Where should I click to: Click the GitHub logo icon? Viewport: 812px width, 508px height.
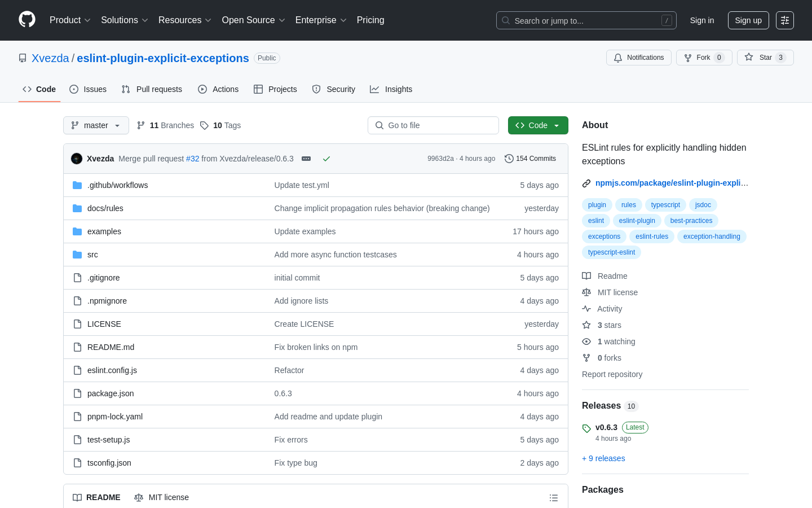click(27, 20)
